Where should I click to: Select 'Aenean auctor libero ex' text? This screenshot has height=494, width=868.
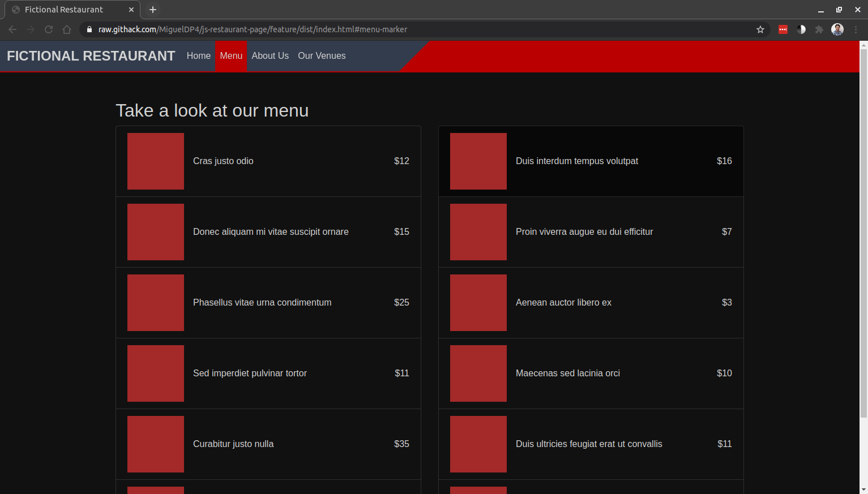[563, 303]
